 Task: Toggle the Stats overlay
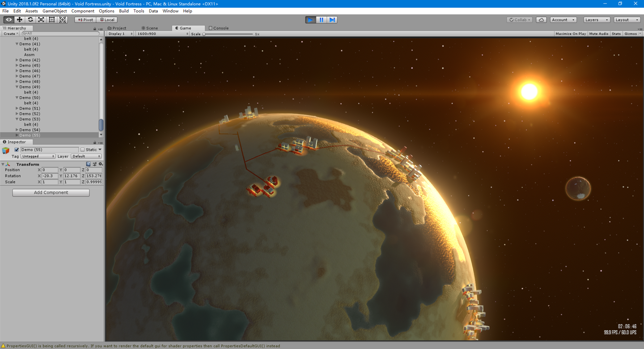click(616, 34)
